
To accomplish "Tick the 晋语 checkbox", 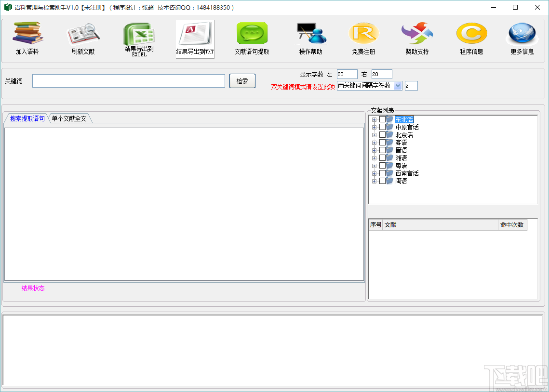I will click(x=383, y=150).
